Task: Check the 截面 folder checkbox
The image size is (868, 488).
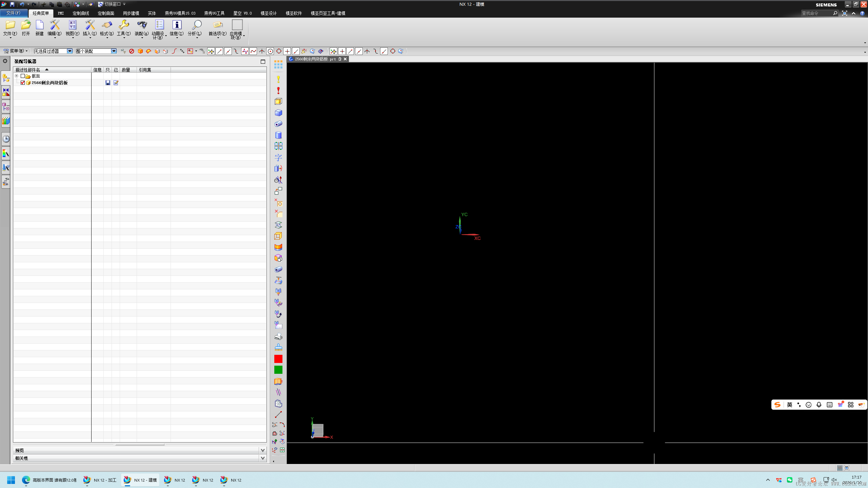Action: [x=23, y=76]
